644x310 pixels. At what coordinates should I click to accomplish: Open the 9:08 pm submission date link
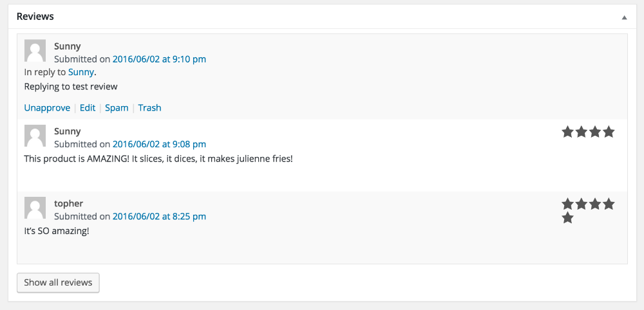159,144
